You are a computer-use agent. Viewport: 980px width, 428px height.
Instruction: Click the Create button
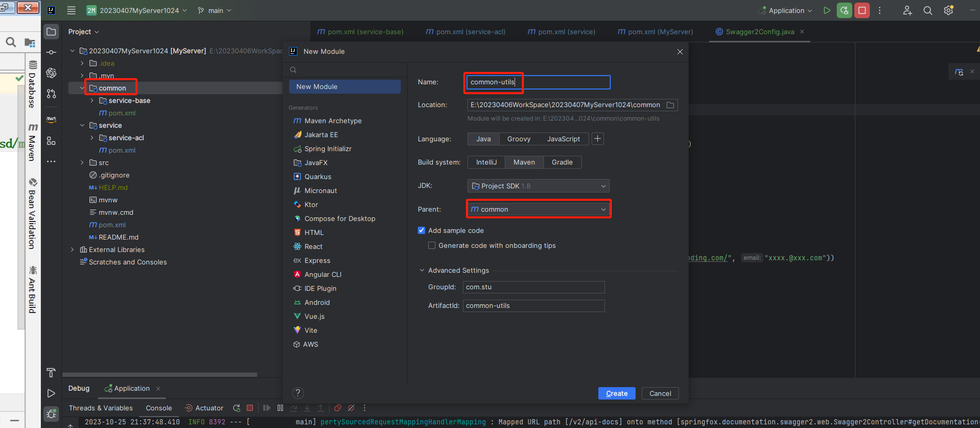[x=616, y=393]
